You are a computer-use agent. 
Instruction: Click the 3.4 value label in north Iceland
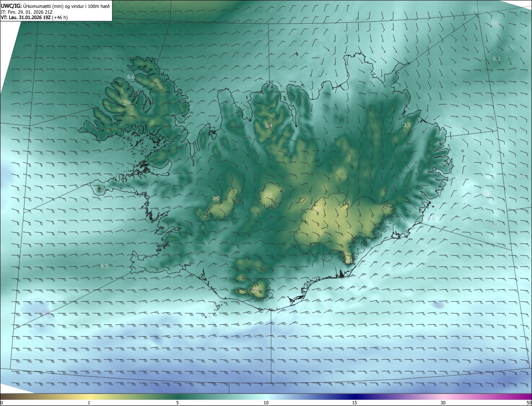point(268,125)
